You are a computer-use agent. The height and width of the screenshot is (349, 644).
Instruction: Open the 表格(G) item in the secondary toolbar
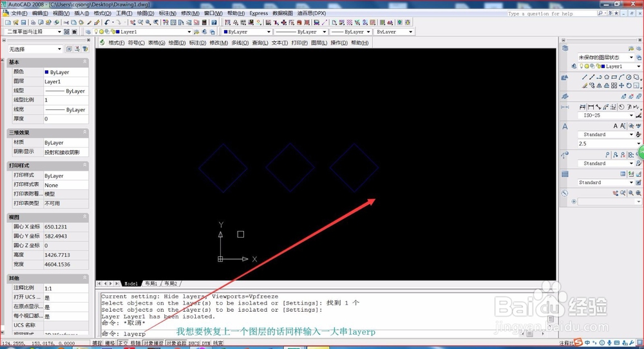click(x=156, y=42)
